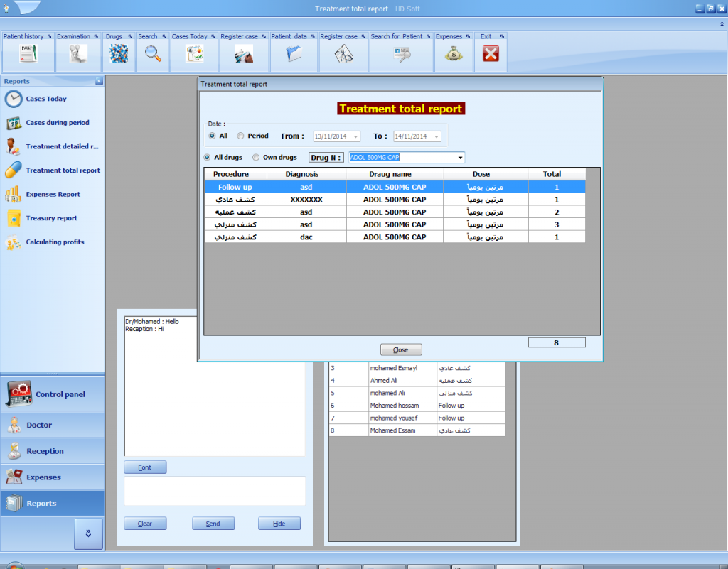Click the chat message input box

tap(215, 491)
